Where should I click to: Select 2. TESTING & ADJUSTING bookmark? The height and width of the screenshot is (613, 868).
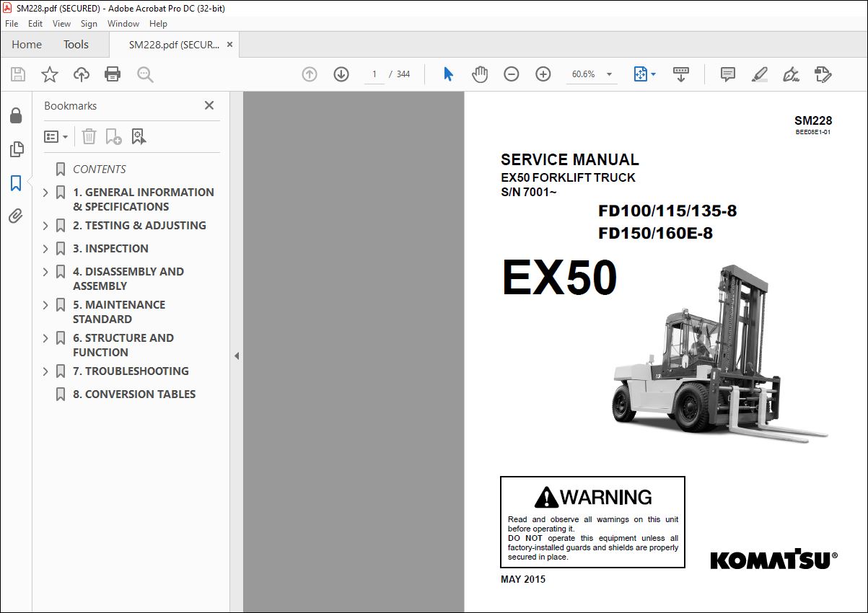[139, 226]
